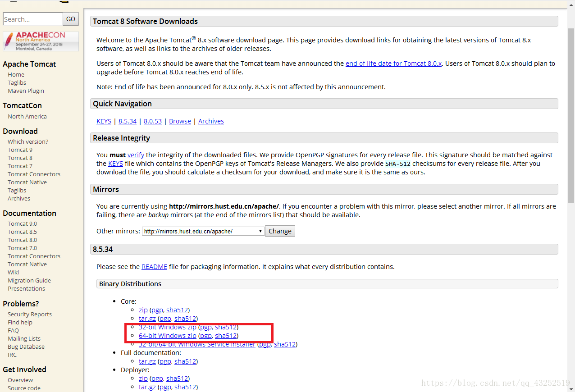Open Tomcat 7.0 documentation link
The height and width of the screenshot is (392, 575).
22,248
